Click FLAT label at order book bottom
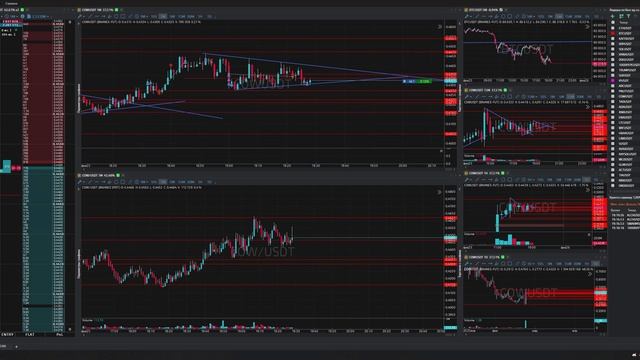The width and height of the screenshot is (640, 360). point(30,334)
